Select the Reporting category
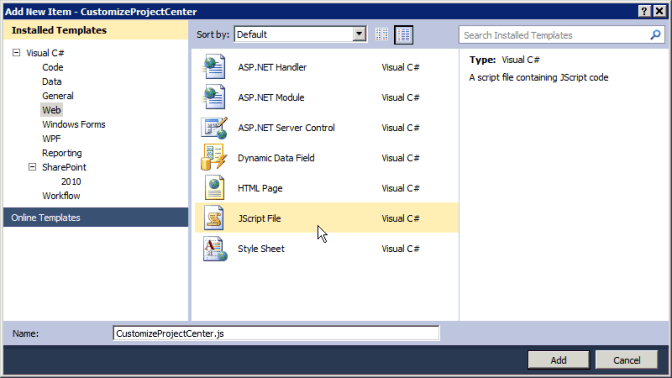 click(62, 153)
